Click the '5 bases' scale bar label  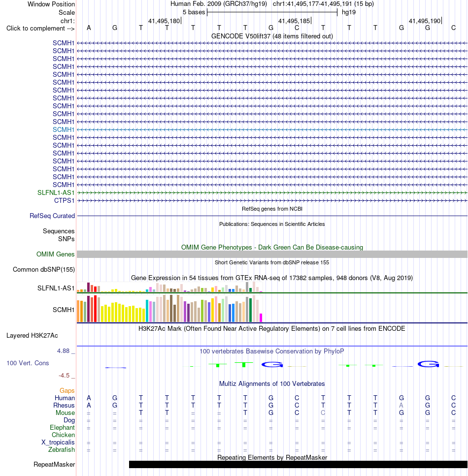pos(194,12)
